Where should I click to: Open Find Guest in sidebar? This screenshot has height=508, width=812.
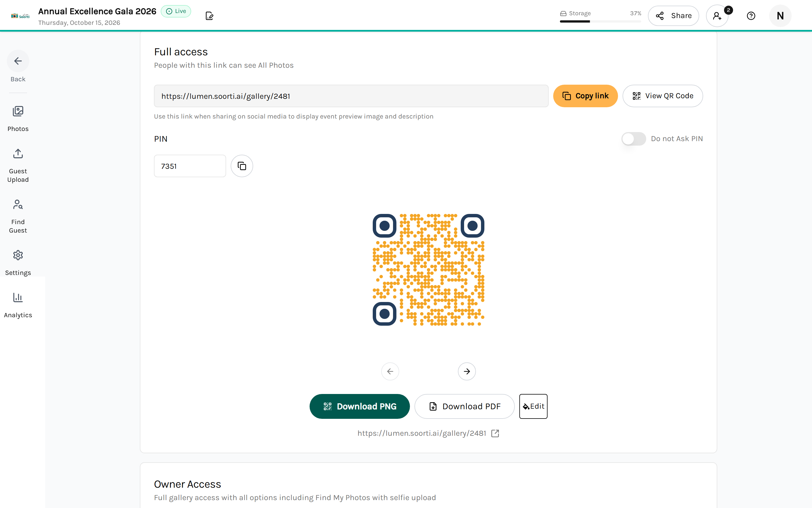pos(18,216)
